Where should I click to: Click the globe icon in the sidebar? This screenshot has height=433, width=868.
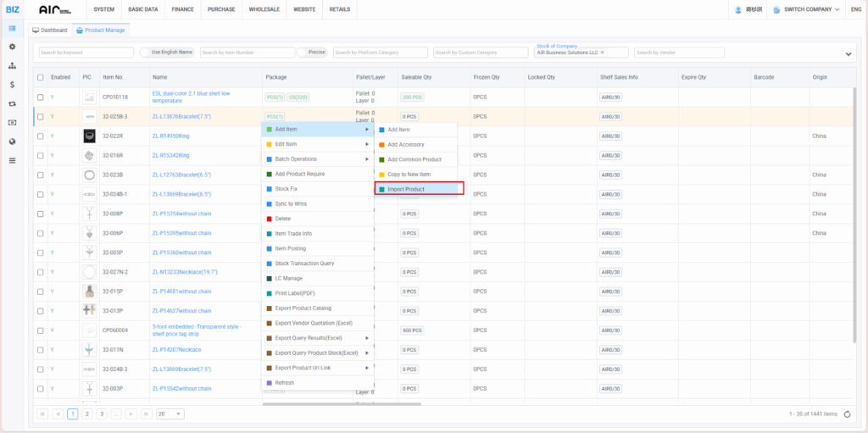(12, 141)
